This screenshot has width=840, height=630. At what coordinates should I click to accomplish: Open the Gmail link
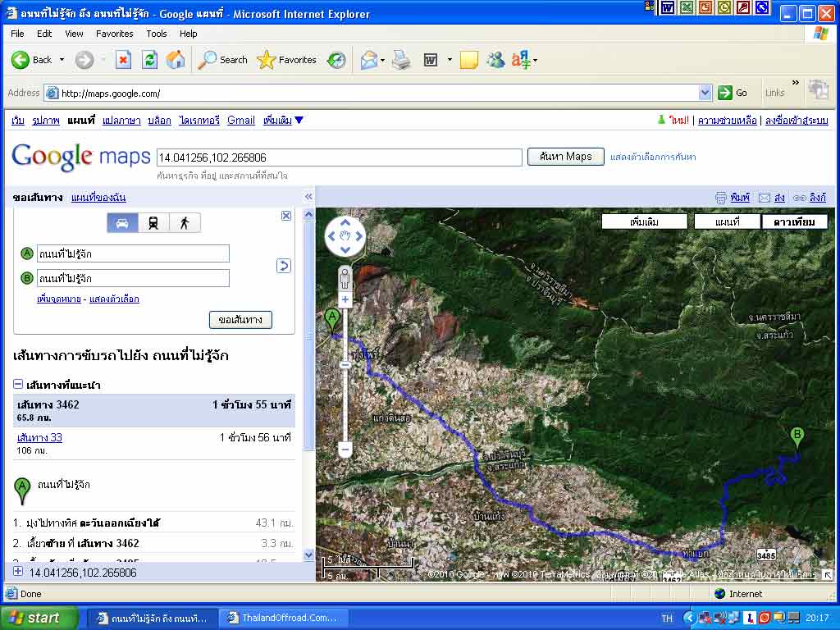(241, 121)
